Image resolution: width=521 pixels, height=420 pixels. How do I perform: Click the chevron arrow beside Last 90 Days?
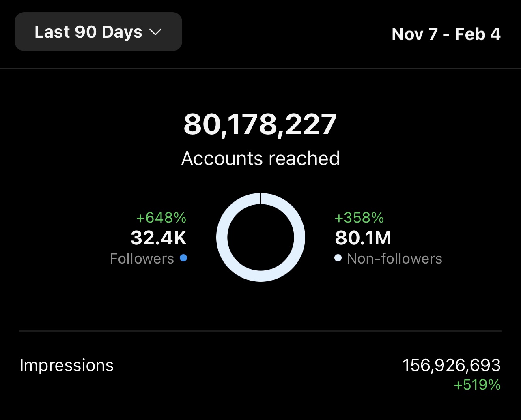[x=156, y=32]
